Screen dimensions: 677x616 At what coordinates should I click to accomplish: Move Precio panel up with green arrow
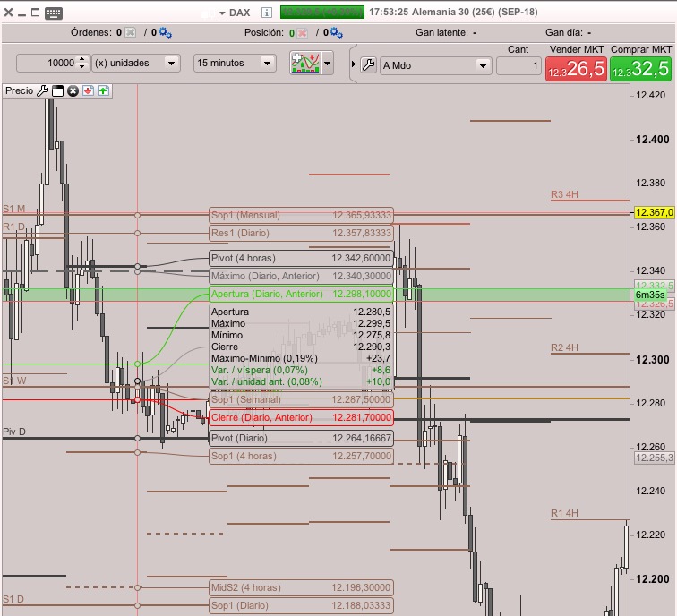pyautogui.click(x=103, y=90)
